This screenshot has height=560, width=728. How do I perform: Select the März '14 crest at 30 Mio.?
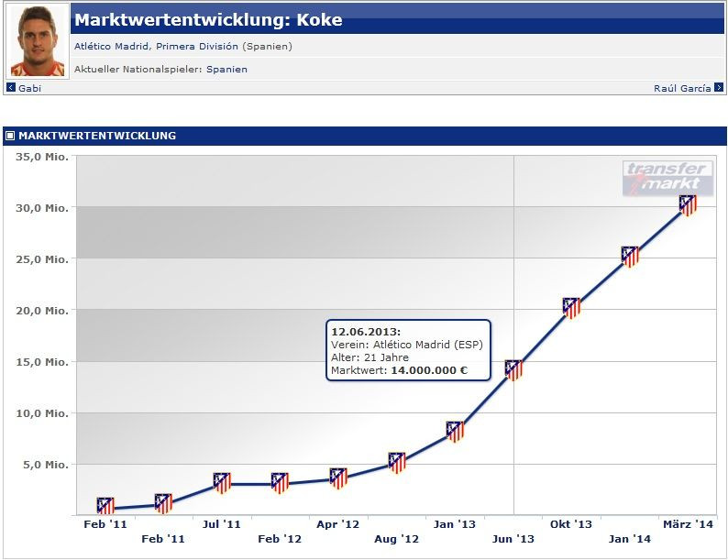click(688, 205)
